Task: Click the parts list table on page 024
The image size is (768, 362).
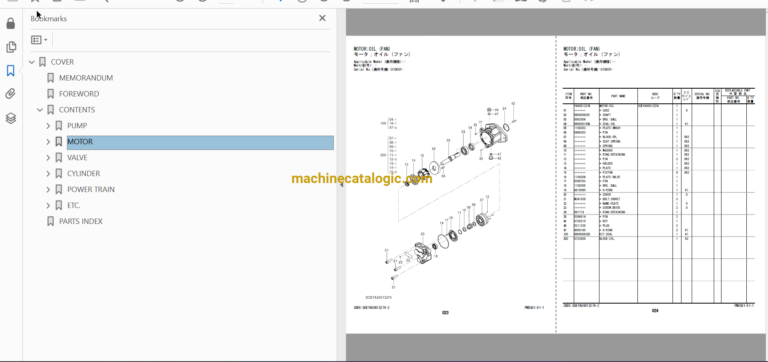Action: coord(659,196)
